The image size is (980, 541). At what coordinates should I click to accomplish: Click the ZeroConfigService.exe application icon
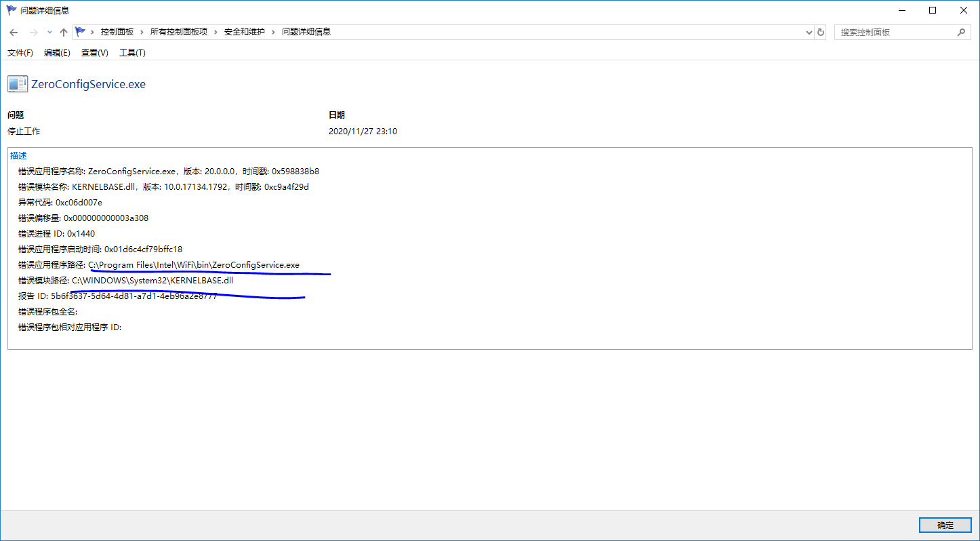coord(17,83)
